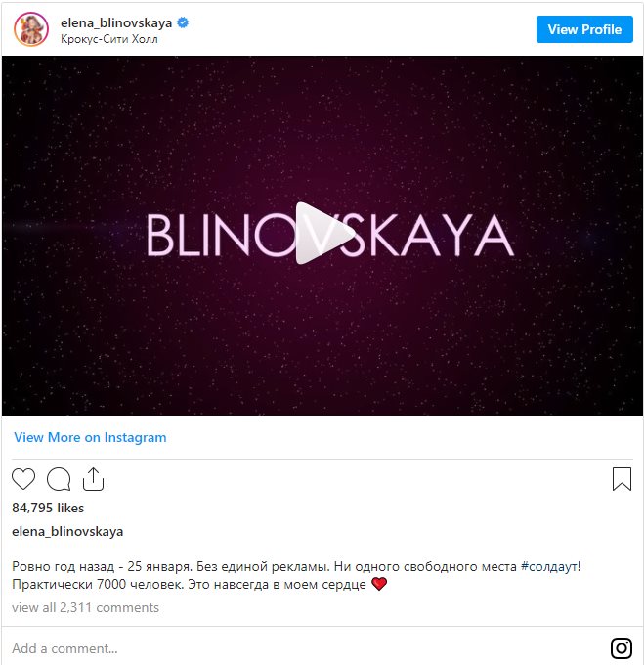The width and height of the screenshot is (644, 665).
Task: Click the elena_blinovskaya profile avatar
Action: [x=31, y=29]
